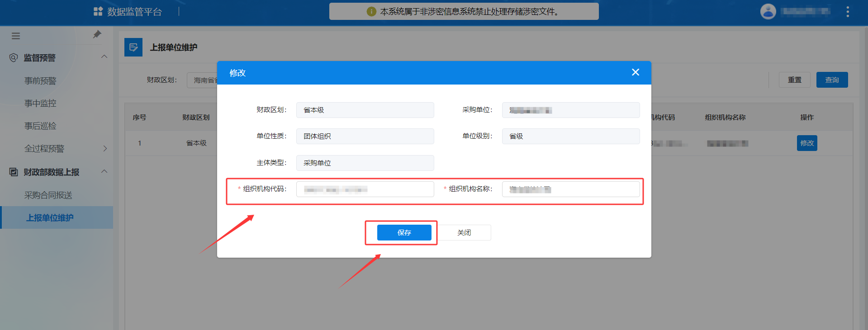Select 采购合同报送 in sidebar
868x330 pixels.
48,195
